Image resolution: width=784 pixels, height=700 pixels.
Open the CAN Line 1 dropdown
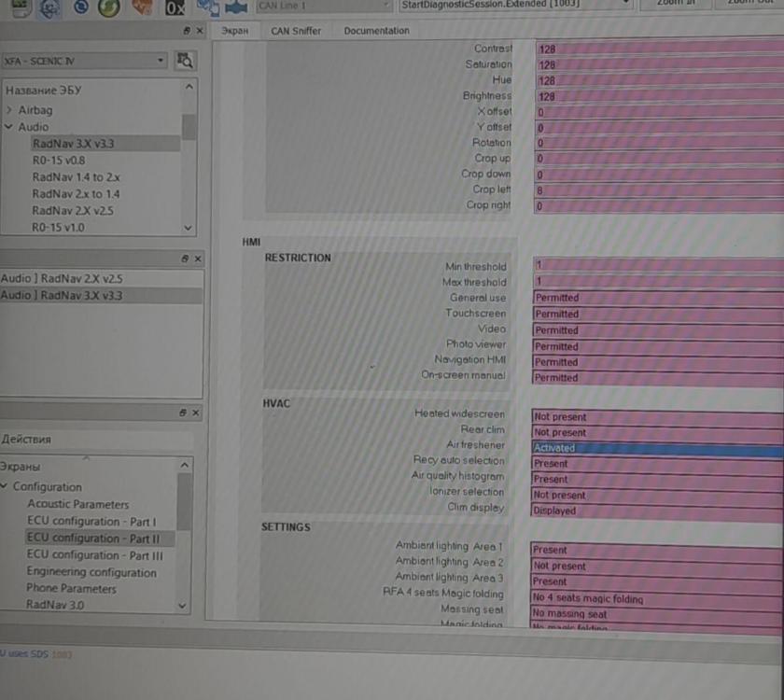point(324,6)
